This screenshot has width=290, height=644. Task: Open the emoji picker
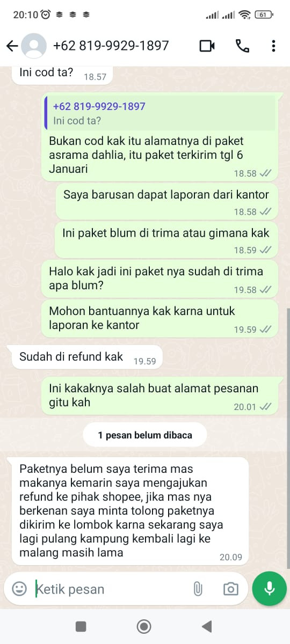[x=19, y=589]
